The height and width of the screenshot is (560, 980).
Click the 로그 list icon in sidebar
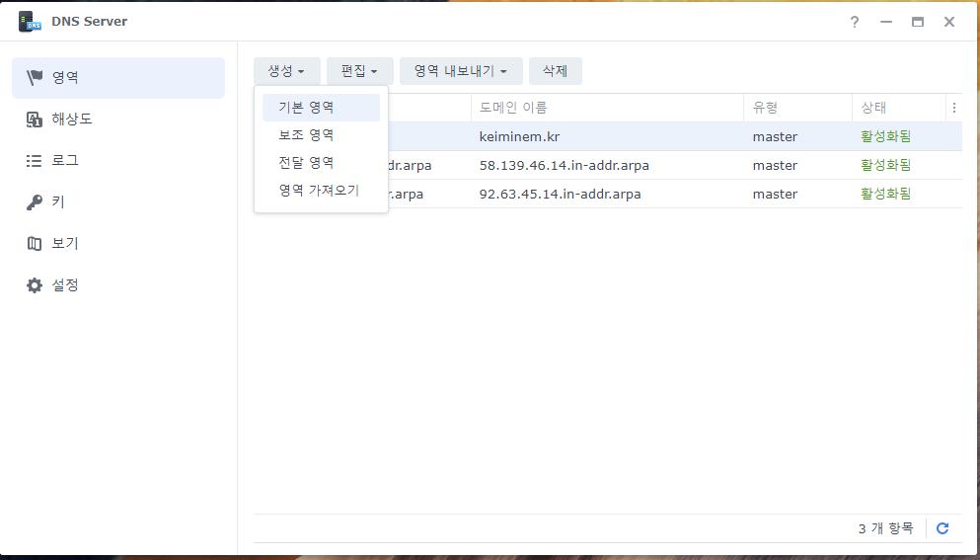[x=35, y=160]
